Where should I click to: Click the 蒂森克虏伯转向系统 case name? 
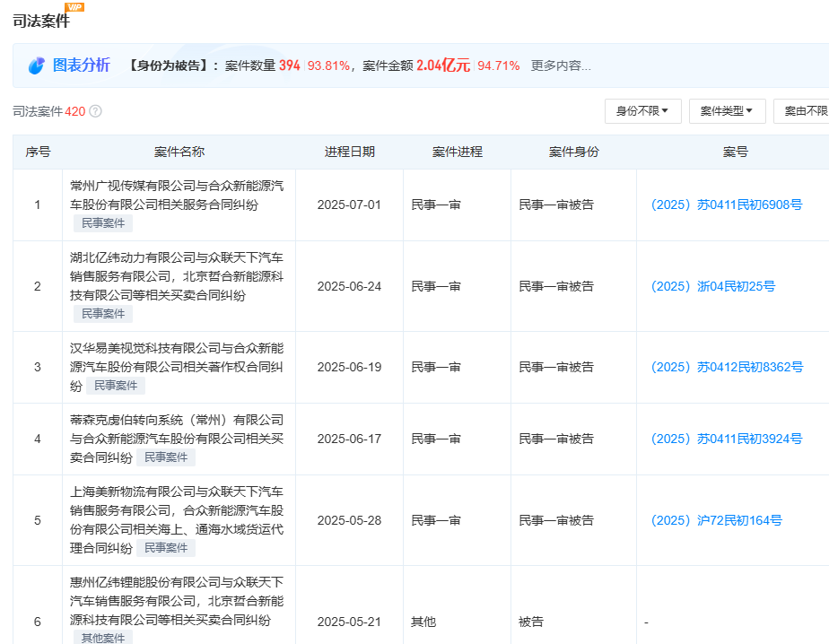tap(178, 429)
